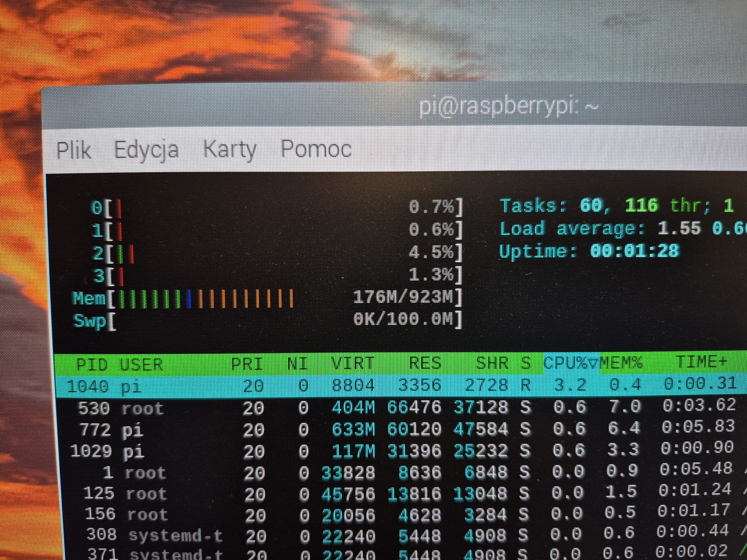Click VIRT value 404M of PID 530
The height and width of the screenshot is (560, 747).
(x=353, y=407)
